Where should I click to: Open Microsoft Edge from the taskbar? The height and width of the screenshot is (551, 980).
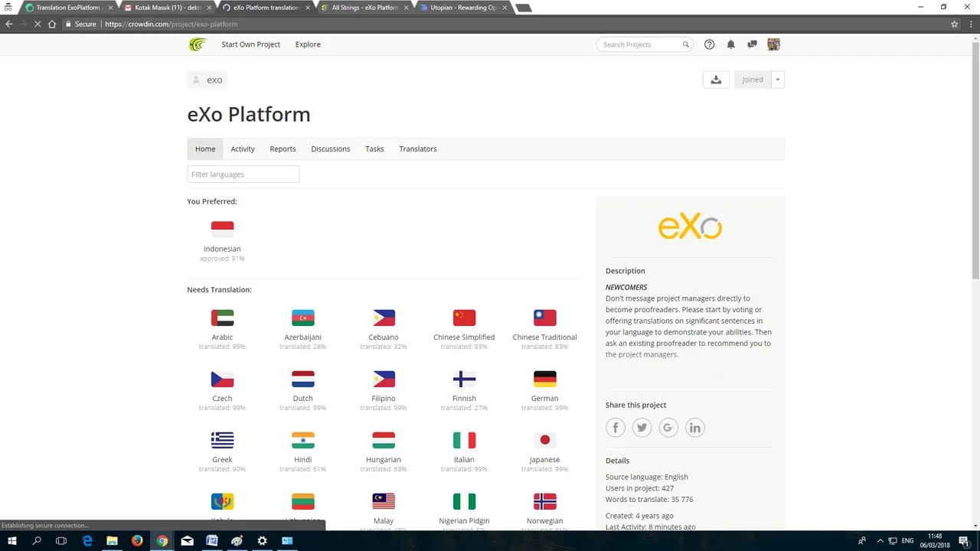(x=87, y=540)
